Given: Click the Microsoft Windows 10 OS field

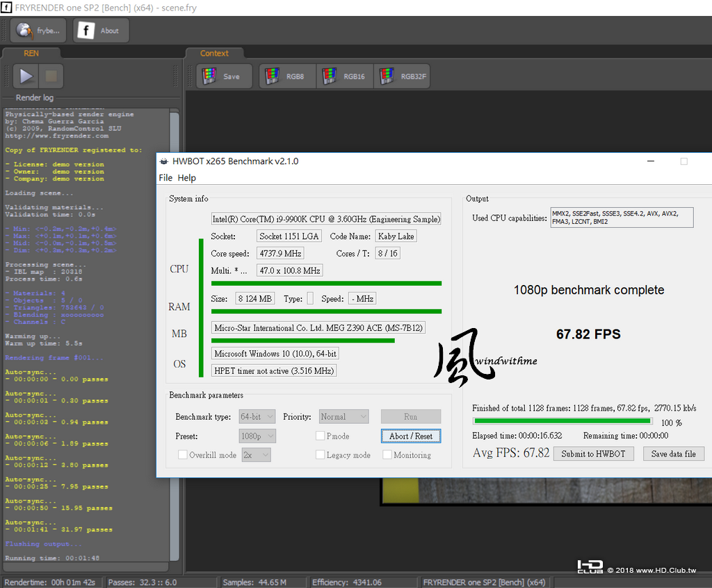Looking at the screenshot, I should pyautogui.click(x=275, y=354).
